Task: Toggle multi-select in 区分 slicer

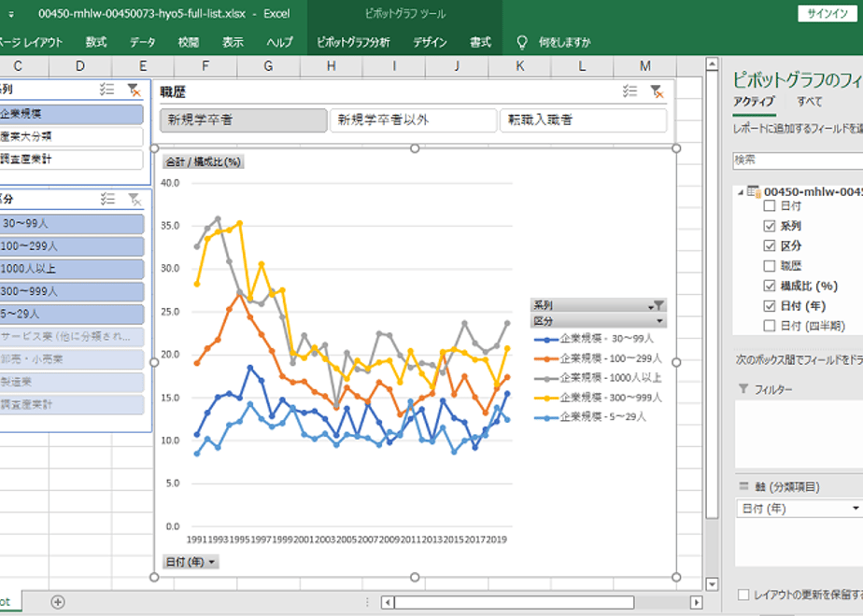Action: (x=108, y=199)
